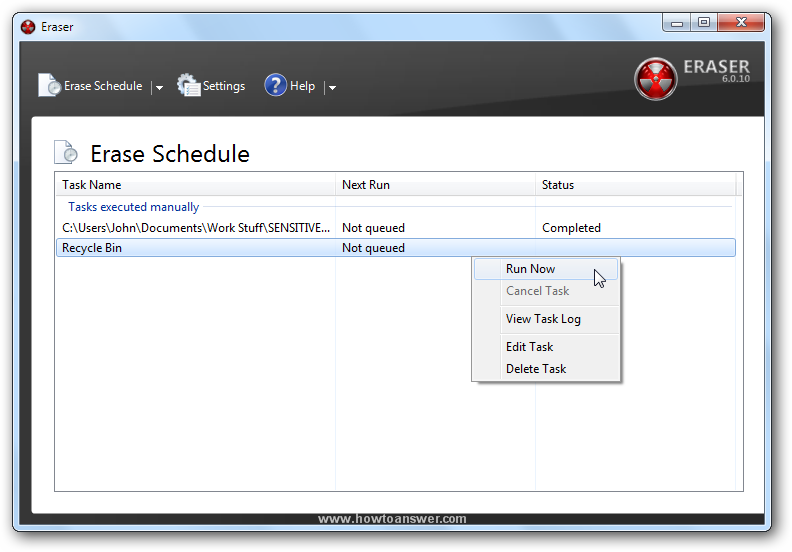Sort by Next Run column header
792x552 pixels.
pyautogui.click(x=435, y=185)
